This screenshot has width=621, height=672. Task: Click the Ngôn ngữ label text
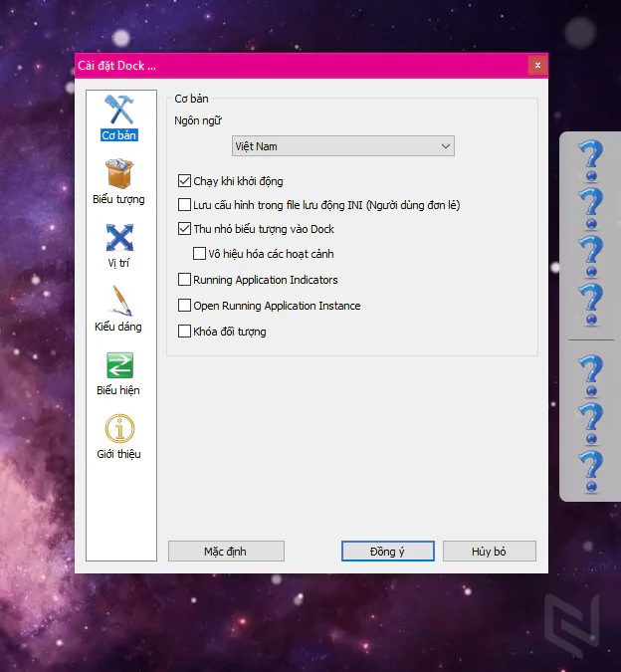click(x=198, y=121)
